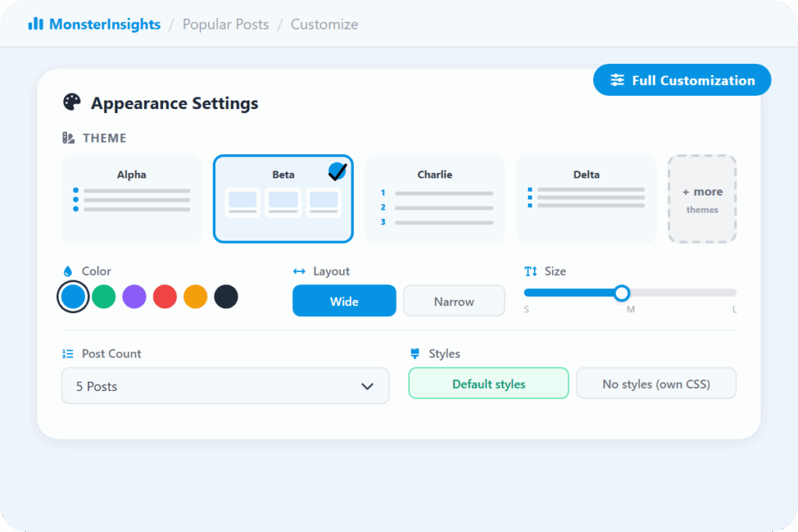798x532 pixels.
Task: Click the paint brush Styles icon
Action: [415, 354]
